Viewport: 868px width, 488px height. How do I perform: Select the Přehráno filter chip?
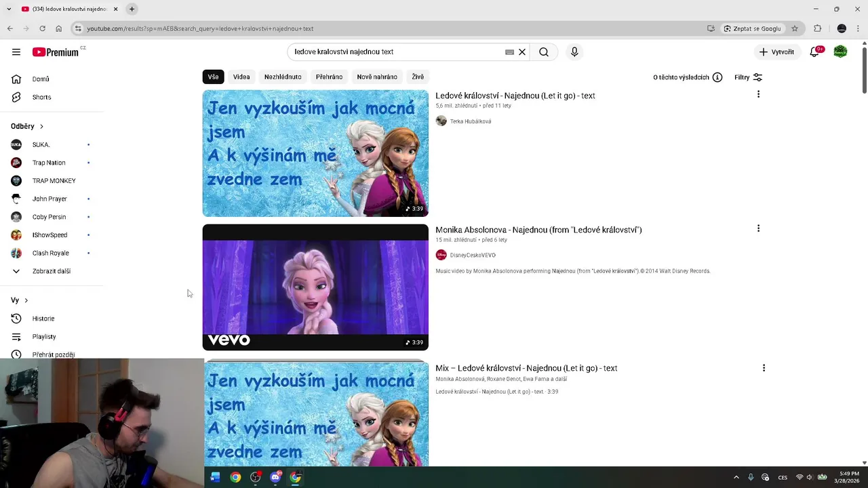[x=329, y=77]
